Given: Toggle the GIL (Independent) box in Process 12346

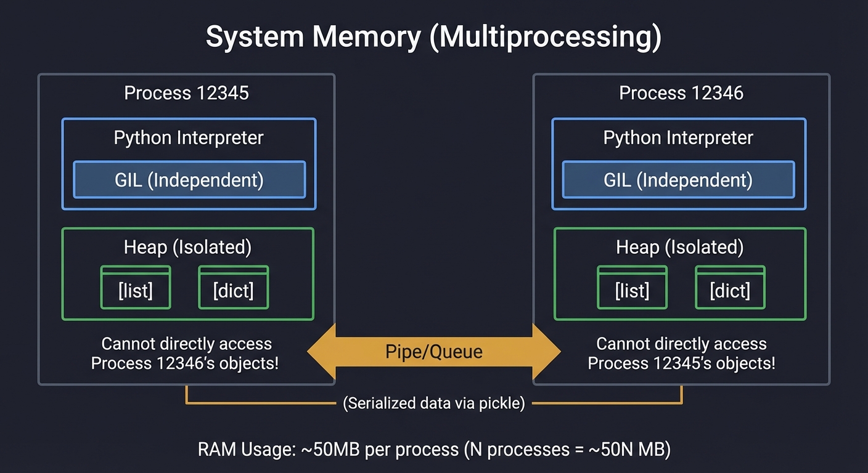Looking at the screenshot, I should coord(678,180).
